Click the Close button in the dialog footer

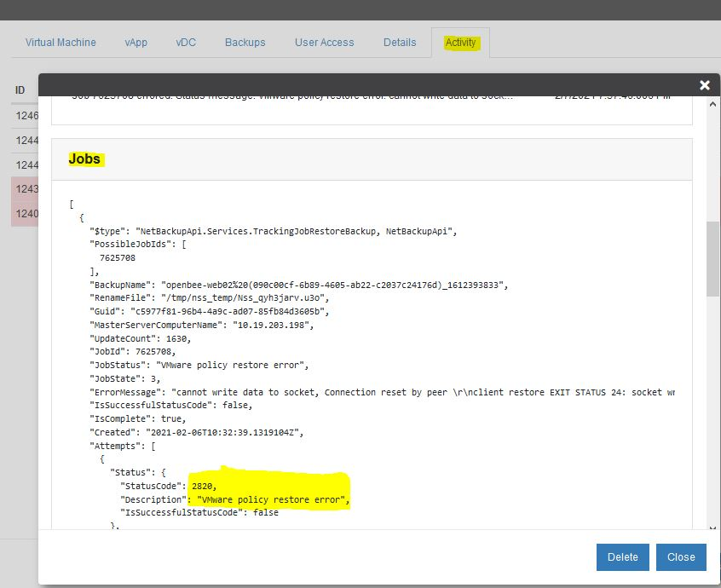click(x=681, y=557)
